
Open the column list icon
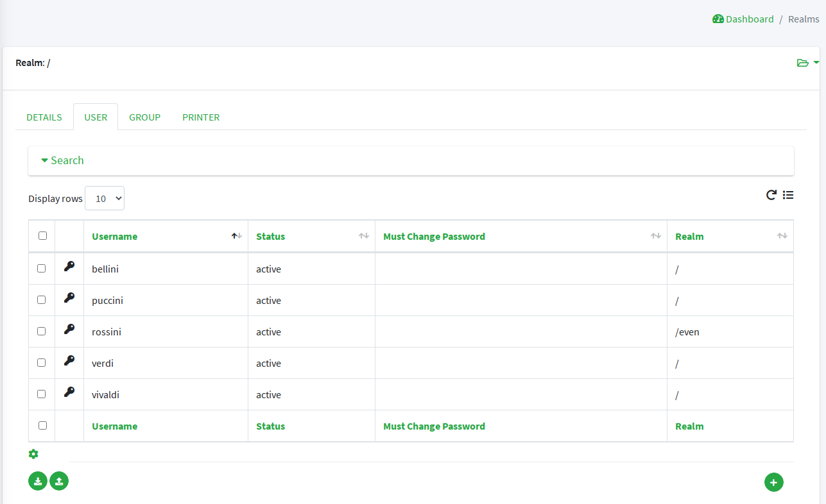788,195
